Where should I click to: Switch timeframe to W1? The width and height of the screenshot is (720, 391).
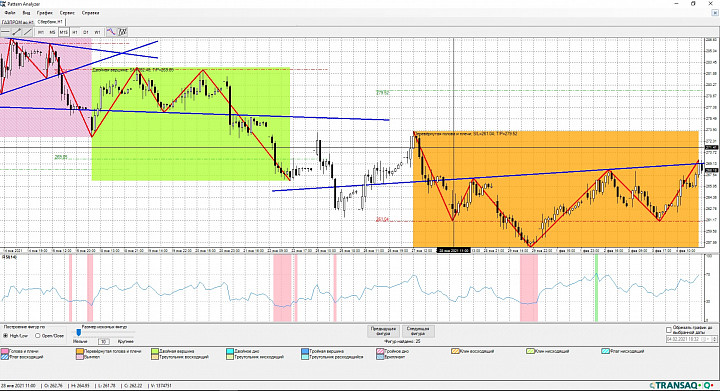coord(97,32)
